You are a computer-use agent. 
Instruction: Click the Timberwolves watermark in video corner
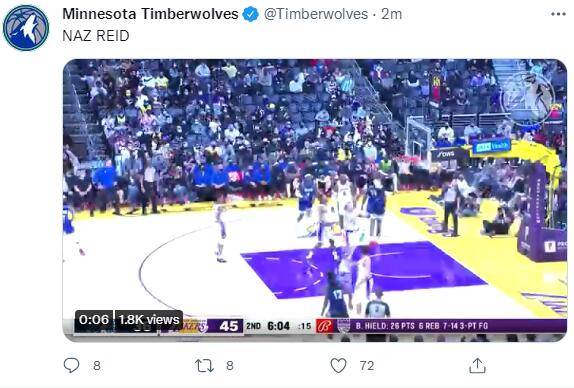coord(527,99)
